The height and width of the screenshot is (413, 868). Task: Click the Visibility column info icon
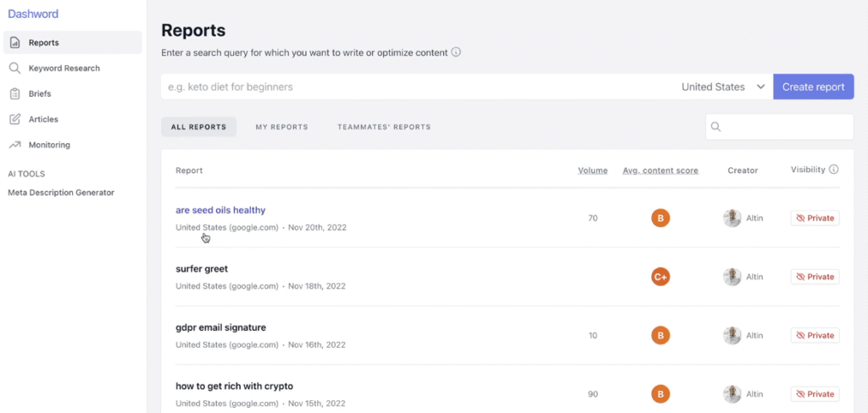(x=834, y=170)
